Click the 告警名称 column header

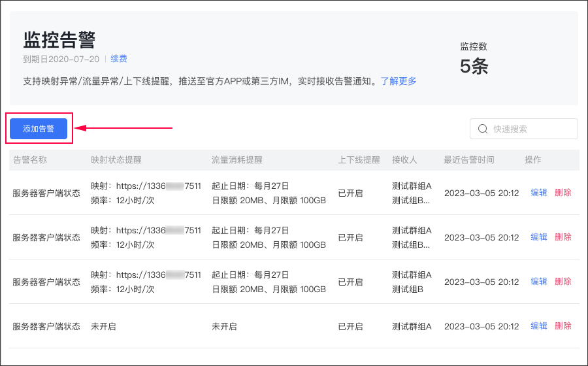[x=30, y=159]
